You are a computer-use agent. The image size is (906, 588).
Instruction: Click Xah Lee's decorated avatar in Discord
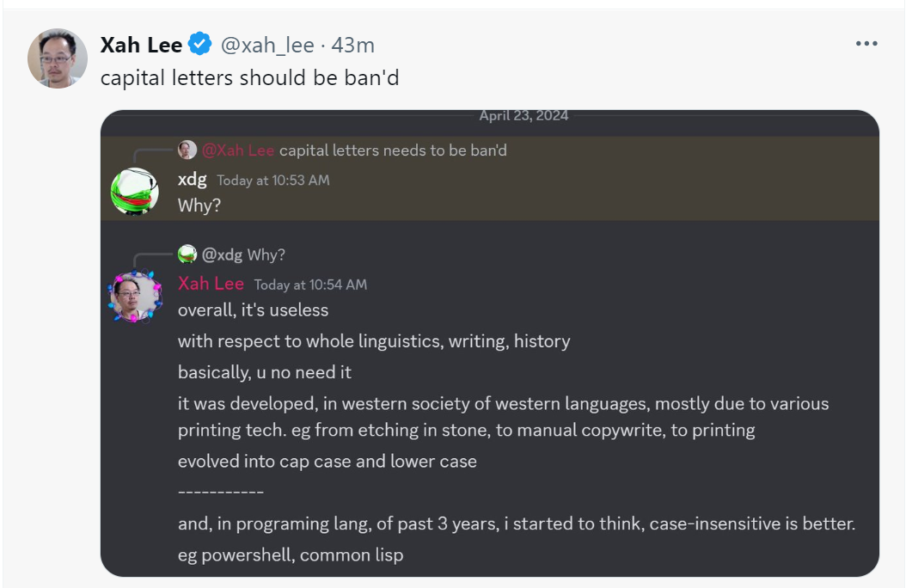click(135, 296)
